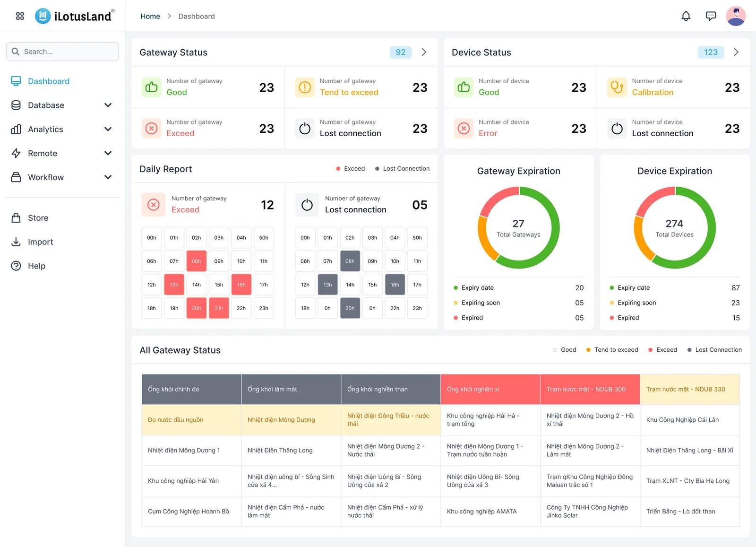This screenshot has width=756, height=547.
Task: Select 20h cell in Lost connection grid
Action: click(x=350, y=308)
